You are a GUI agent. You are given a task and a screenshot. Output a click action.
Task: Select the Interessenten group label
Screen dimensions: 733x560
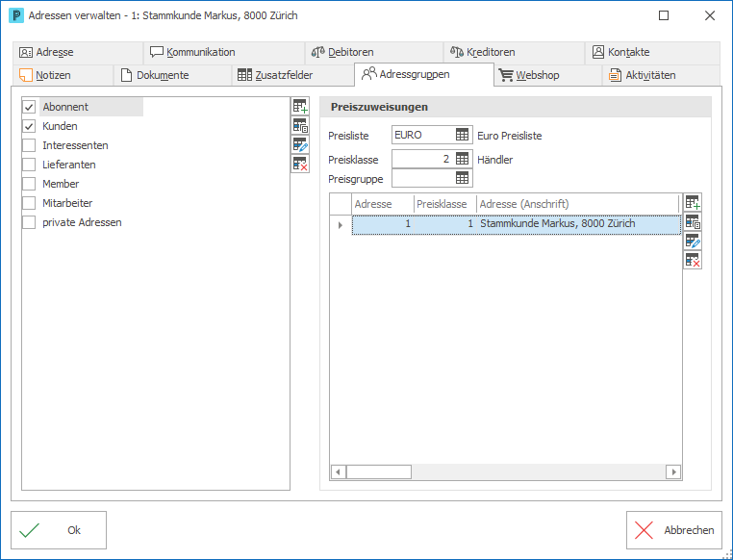(75, 145)
